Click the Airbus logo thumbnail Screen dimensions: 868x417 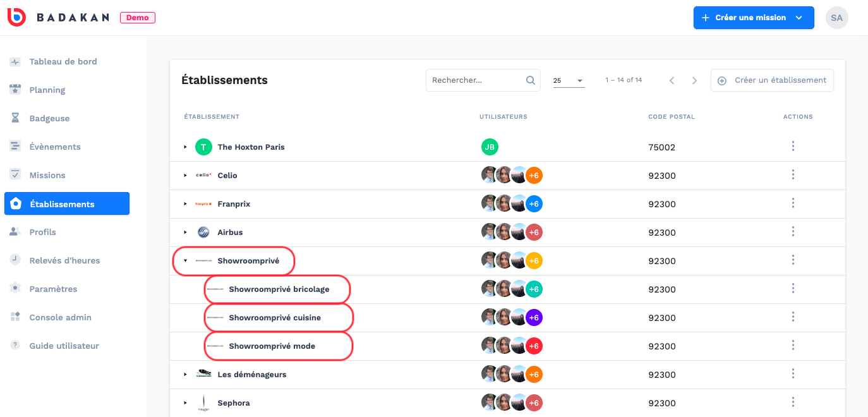click(x=203, y=233)
